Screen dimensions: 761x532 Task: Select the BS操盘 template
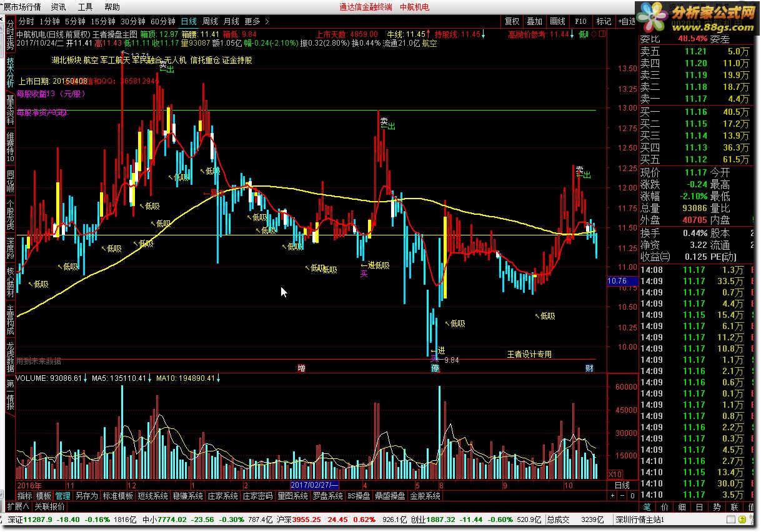359,496
